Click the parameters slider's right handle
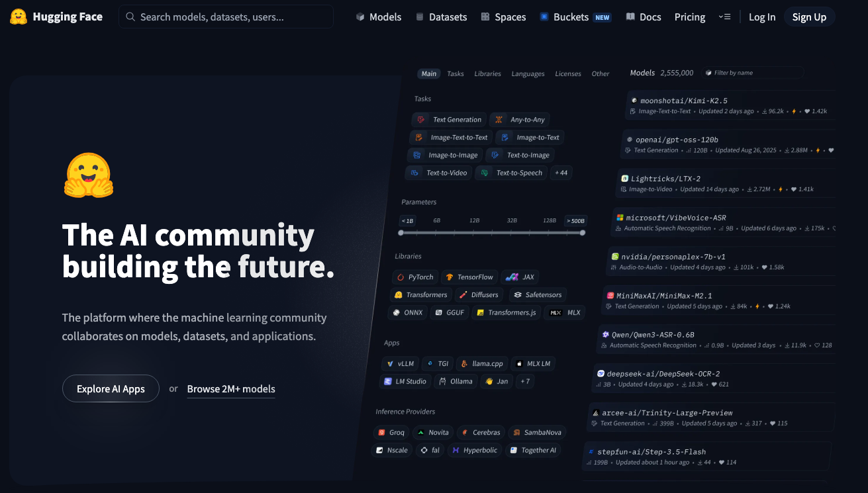Image resolution: width=868 pixels, height=493 pixels. tap(583, 233)
